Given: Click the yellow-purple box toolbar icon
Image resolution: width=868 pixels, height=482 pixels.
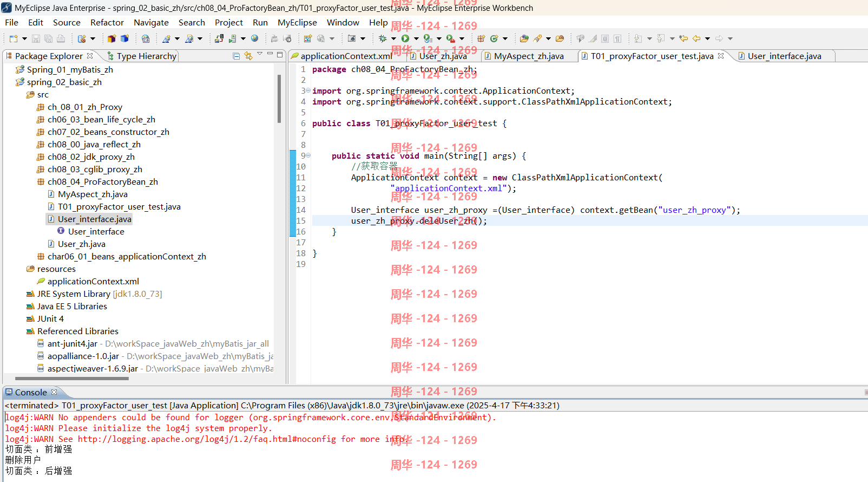Looking at the screenshot, I should (x=111, y=38).
